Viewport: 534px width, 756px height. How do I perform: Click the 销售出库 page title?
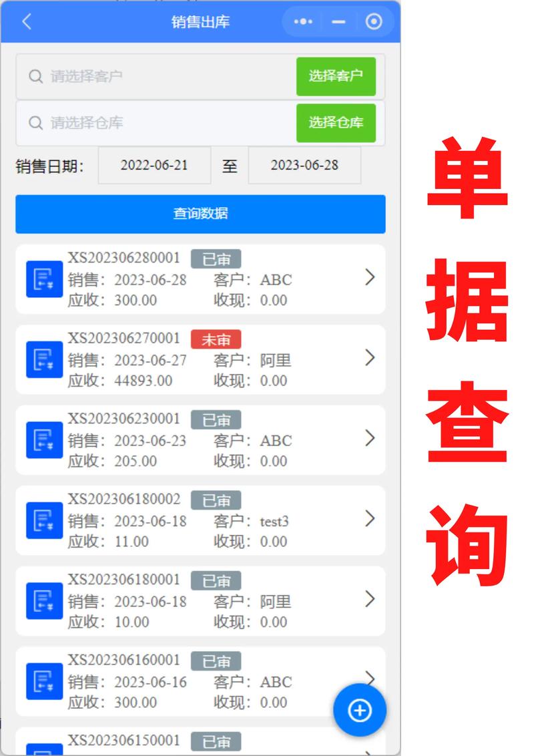pos(200,21)
